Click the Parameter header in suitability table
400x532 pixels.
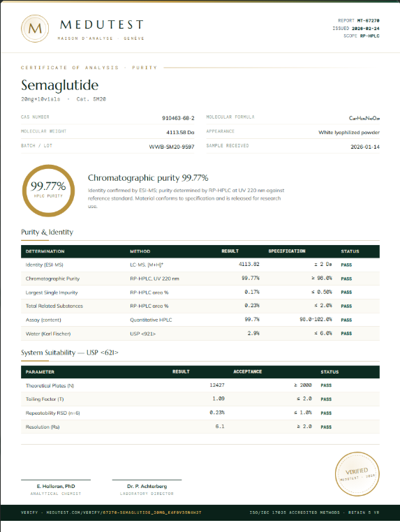(40, 372)
